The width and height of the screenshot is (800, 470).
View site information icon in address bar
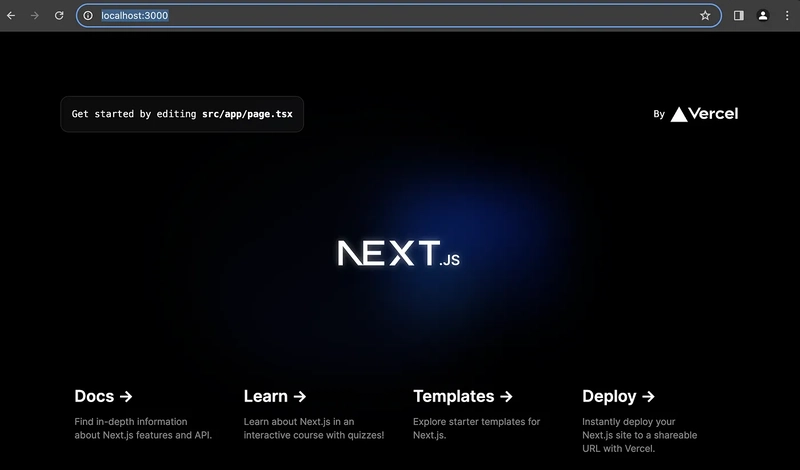tap(88, 15)
